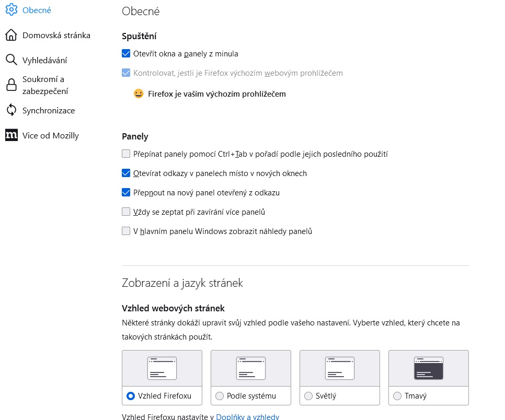Enable Vždy se zeptat při zavírání panelů

[126, 212]
